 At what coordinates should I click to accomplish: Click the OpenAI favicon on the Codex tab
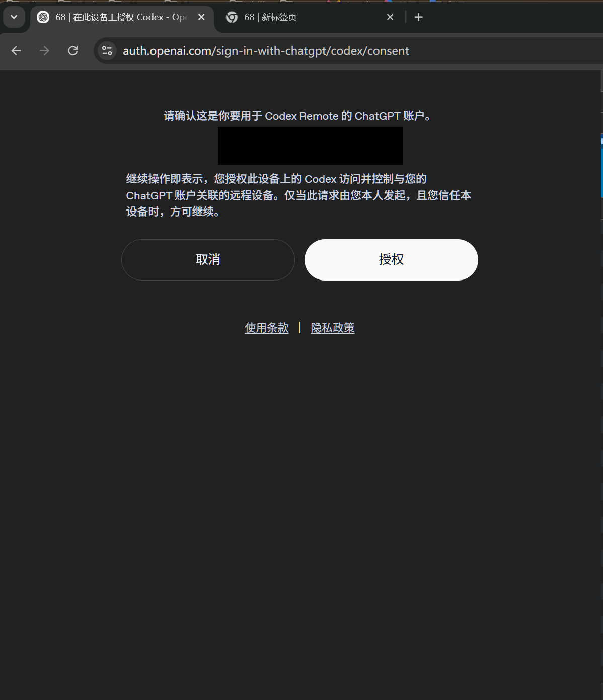[43, 17]
